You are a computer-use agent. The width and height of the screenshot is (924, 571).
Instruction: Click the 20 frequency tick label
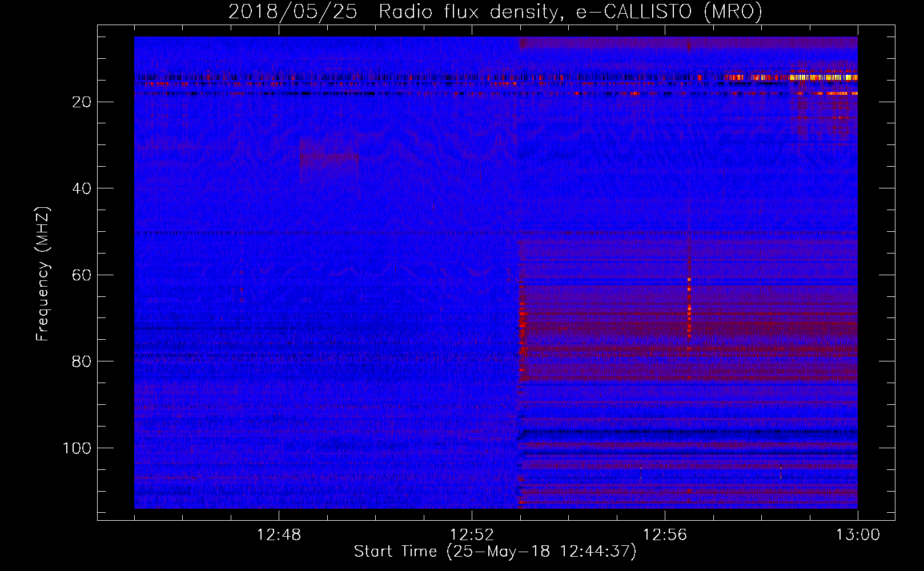(x=82, y=102)
